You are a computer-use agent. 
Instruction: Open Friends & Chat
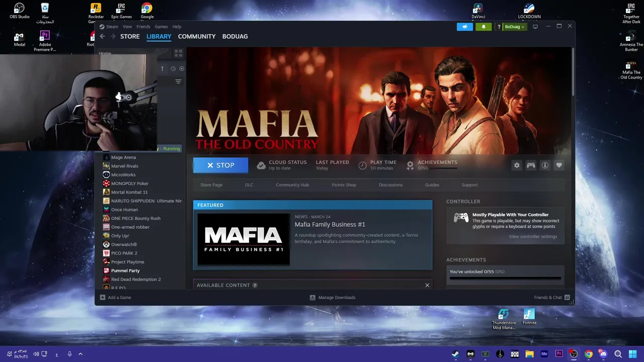pyautogui.click(x=552, y=298)
